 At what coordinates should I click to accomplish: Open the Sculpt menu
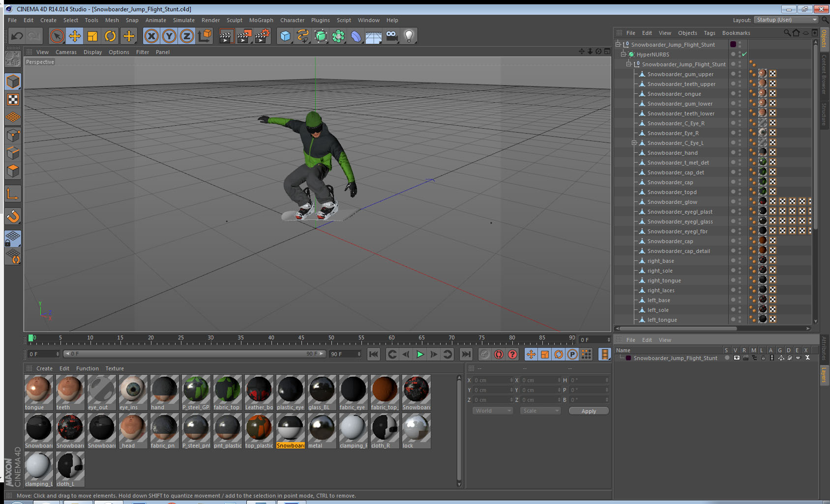click(x=235, y=20)
